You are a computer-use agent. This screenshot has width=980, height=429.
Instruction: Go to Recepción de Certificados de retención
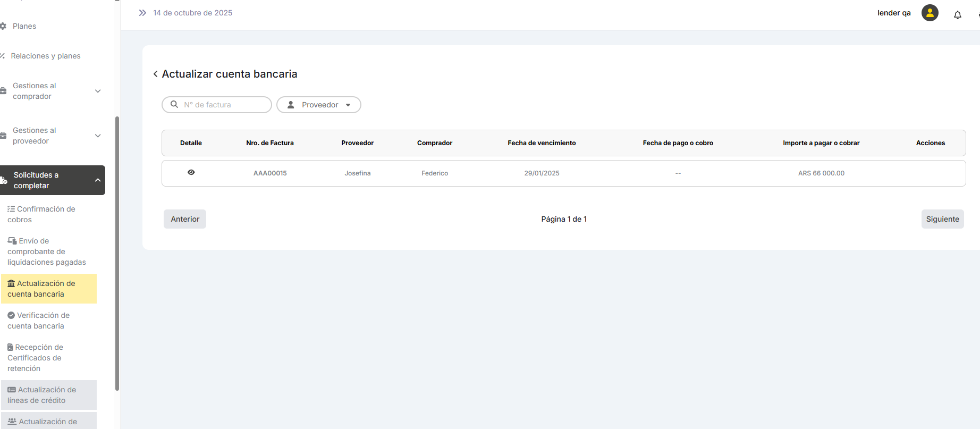tap(35, 358)
